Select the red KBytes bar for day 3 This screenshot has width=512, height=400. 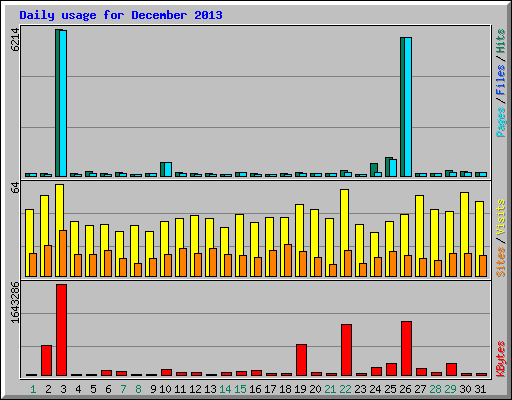pos(61,330)
